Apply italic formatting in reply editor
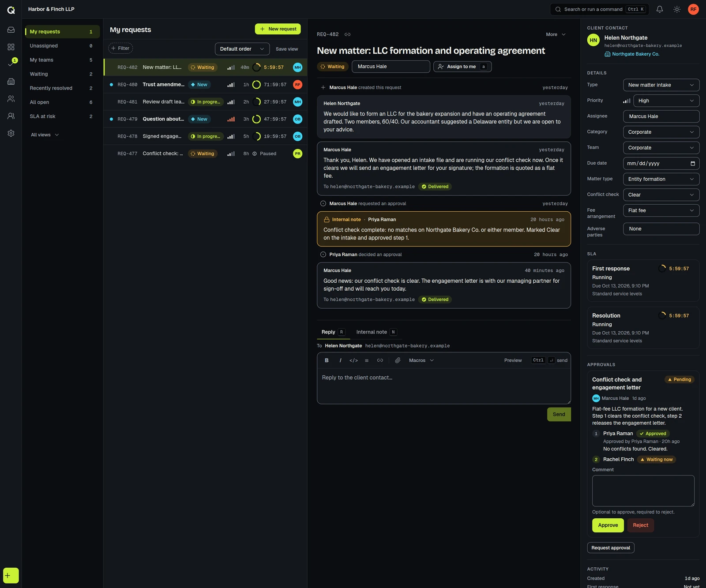 (x=340, y=360)
